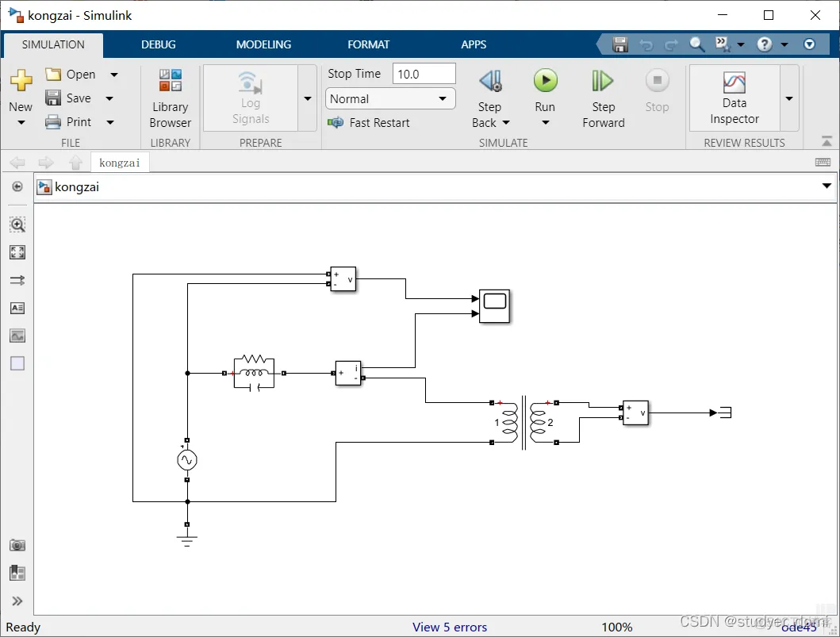
Task: Open the New dropdown arrow
Action: (21, 123)
